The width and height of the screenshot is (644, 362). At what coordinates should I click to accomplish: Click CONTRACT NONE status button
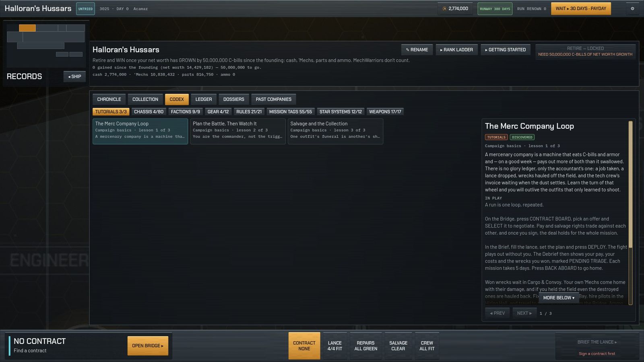pyautogui.click(x=304, y=346)
